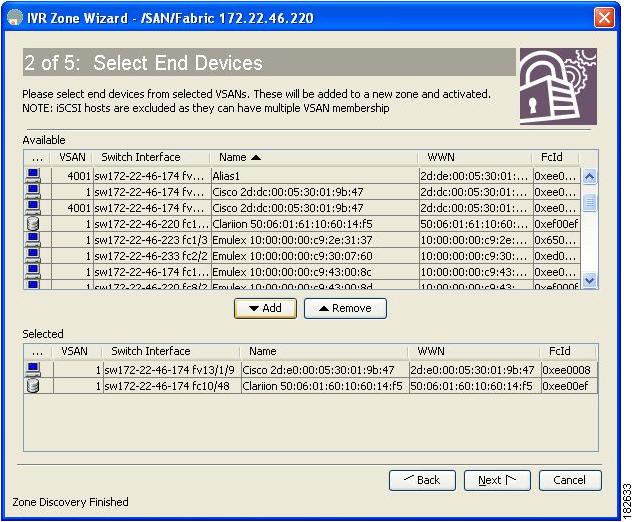This screenshot has width=635, height=522.
Task: Go Back to the previous wizard step
Action: (422, 480)
